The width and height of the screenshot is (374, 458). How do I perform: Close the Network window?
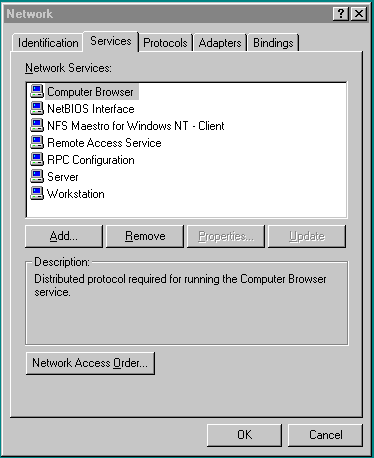[x=359, y=14]
